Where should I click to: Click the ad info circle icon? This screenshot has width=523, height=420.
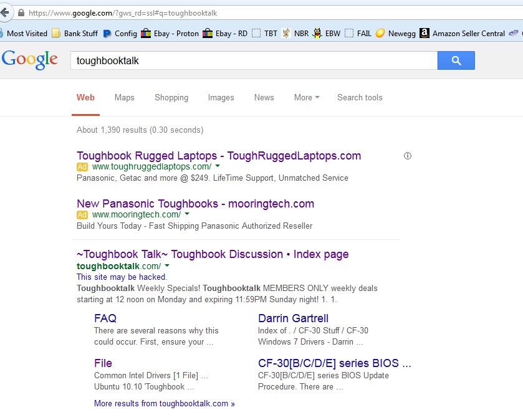coord(407,156)
